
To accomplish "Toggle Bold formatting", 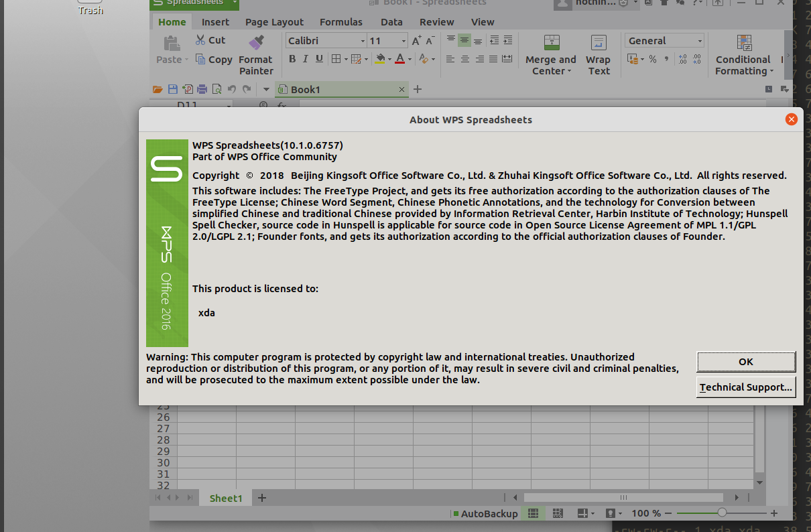I will [x=292, y=59].
